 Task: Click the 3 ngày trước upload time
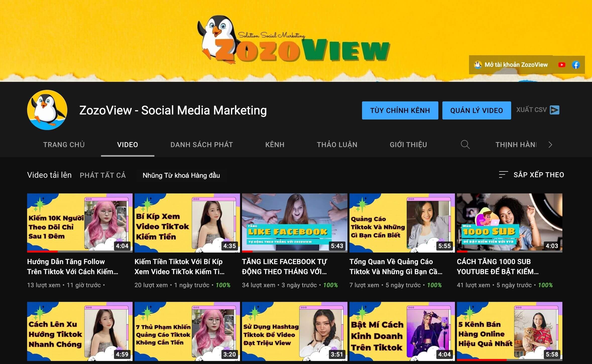click(299, 285)
